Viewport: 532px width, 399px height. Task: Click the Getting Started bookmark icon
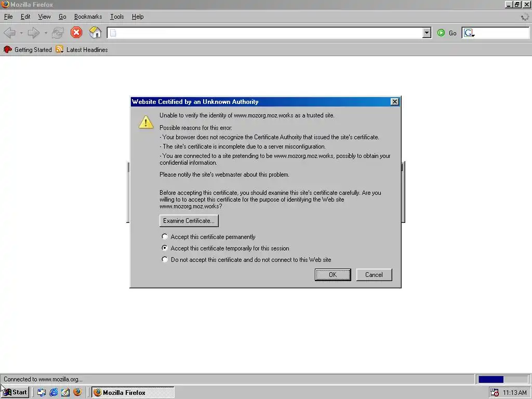coord(7,49)
